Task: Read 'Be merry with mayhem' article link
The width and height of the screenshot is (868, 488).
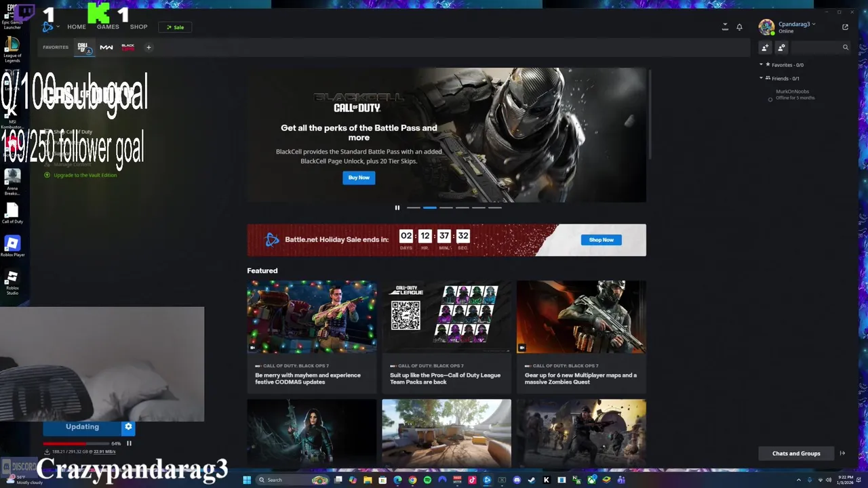Action: (308, 378)
